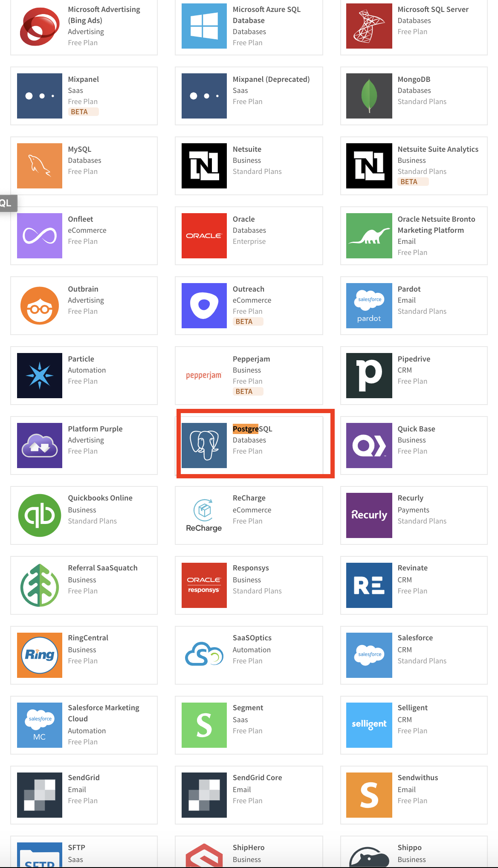Image resolution: width=498 pixels, height=868 pixels.
Task: Click the MySQL dolphin logo
Action: click(x=40, y=166)
